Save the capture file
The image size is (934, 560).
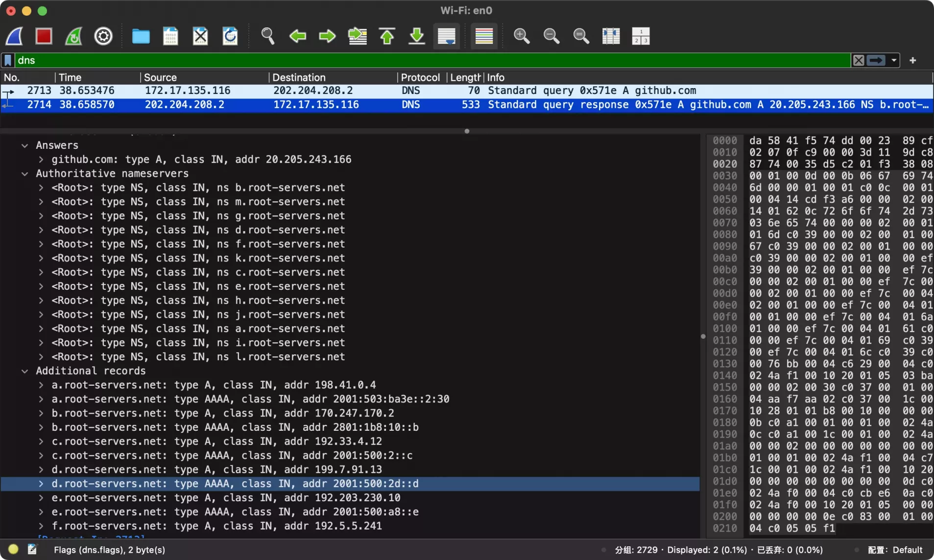(x=170, y=36)
